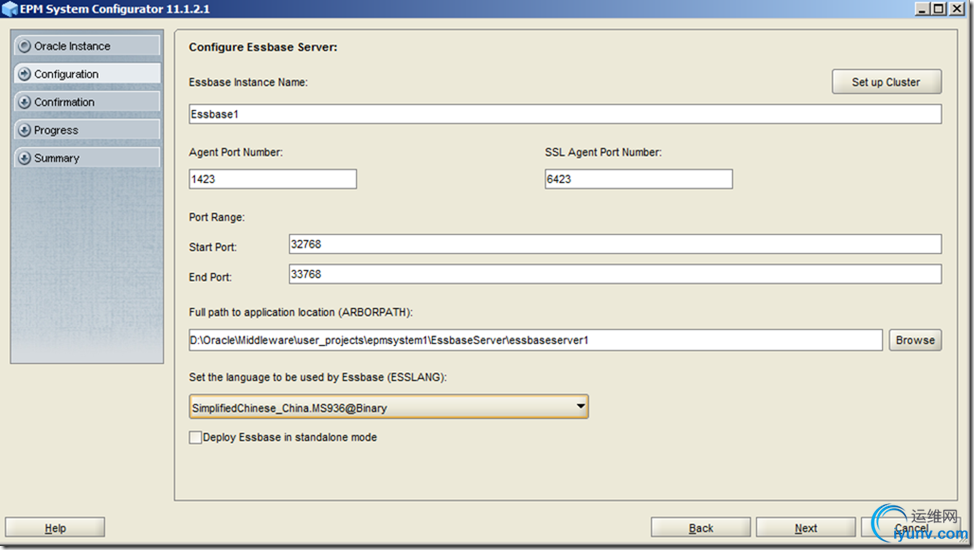974x550 pixels.
Task: Open the ESSLANG language dropdown
Action: (x=388, y=407)
